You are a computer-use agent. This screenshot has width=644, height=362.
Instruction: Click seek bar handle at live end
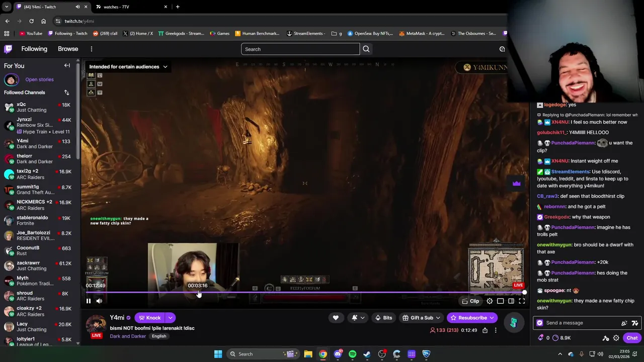[x=524, y=292]
